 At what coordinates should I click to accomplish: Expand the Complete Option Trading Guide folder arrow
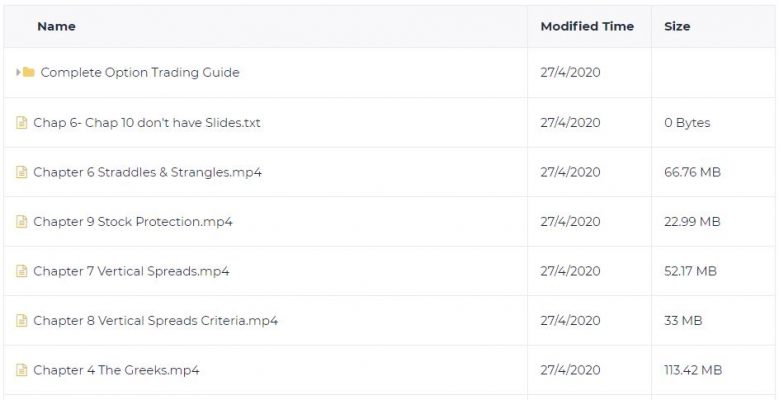pos(18,73)
